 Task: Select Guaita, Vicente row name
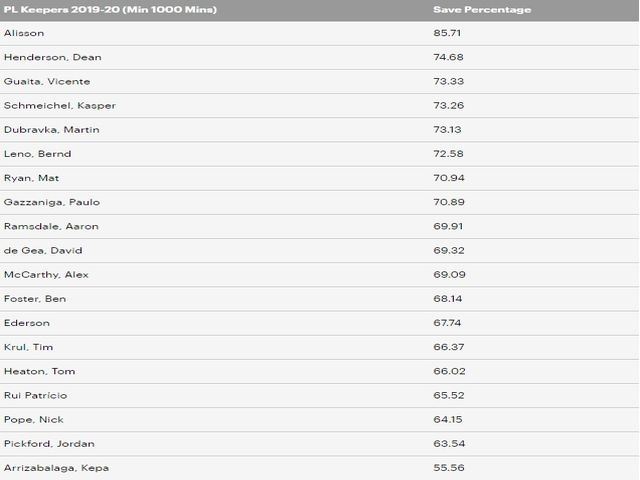pos(46,81)
